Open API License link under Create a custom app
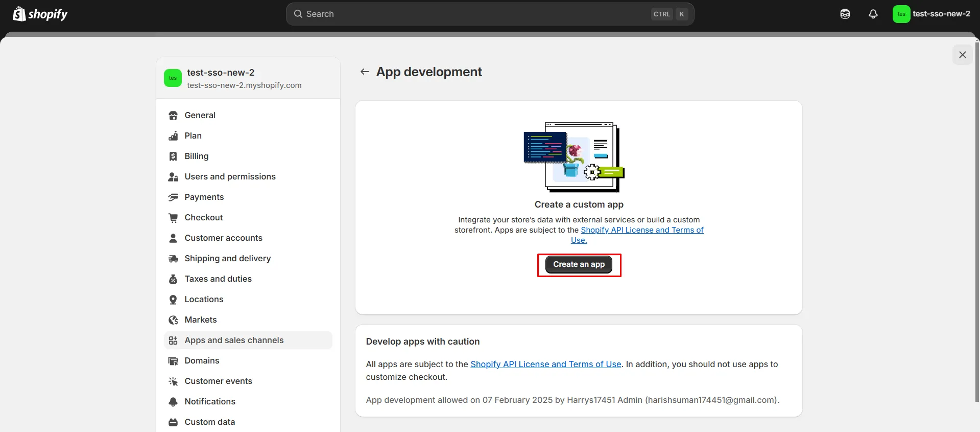This screenshot has width=980, height=432. click(x=642, y=230)
